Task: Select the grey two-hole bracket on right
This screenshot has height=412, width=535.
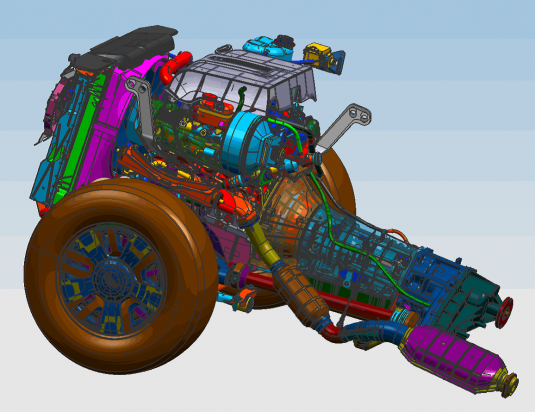Action: pos(343,128)
